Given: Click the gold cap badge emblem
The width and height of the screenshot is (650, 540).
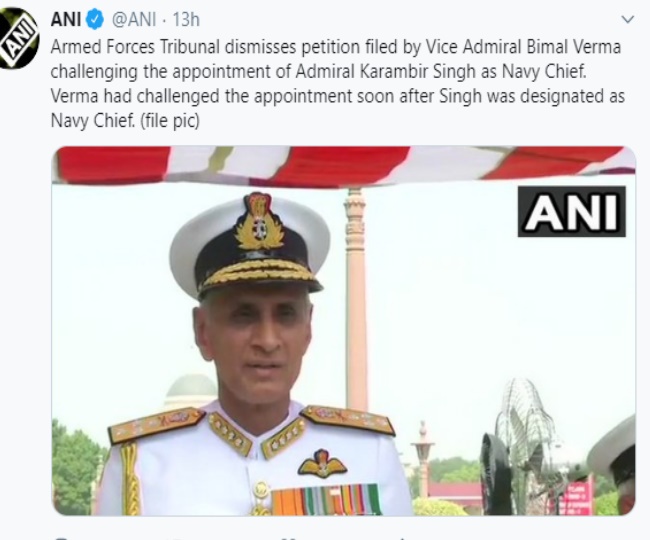Looking at the screenshot, I should [260, 222].
